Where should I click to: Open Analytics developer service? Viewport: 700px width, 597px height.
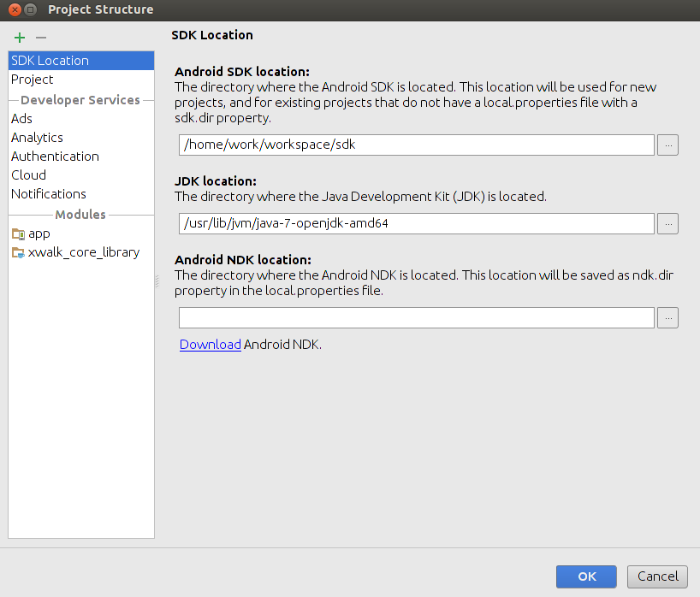[x=38, y=138]
